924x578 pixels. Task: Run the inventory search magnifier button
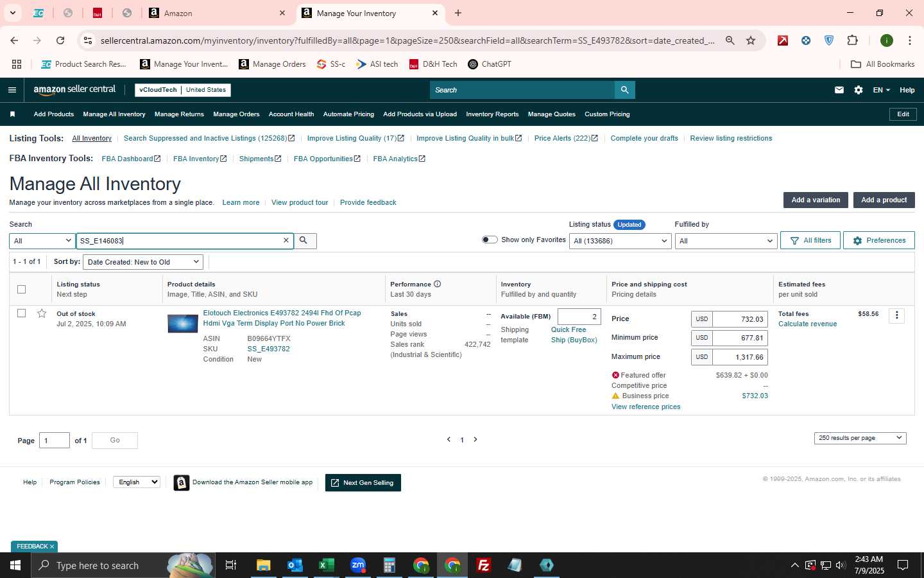click(304, 241)
